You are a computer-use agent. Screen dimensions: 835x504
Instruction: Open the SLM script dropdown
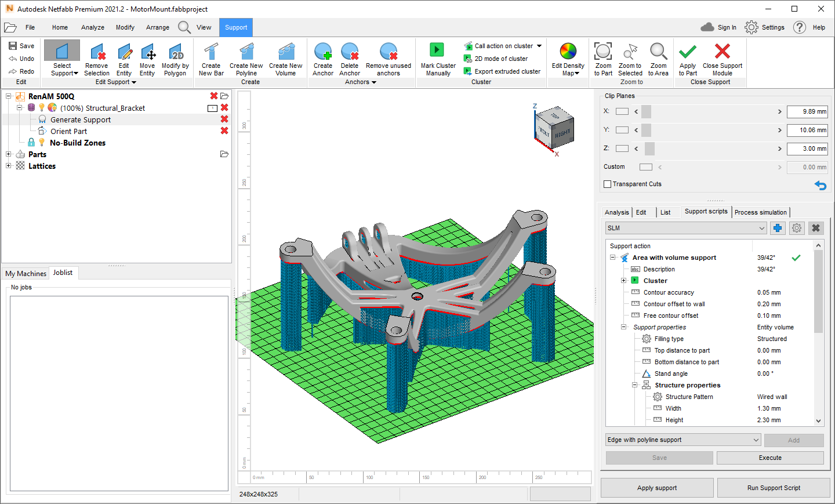tap(687, 228)
